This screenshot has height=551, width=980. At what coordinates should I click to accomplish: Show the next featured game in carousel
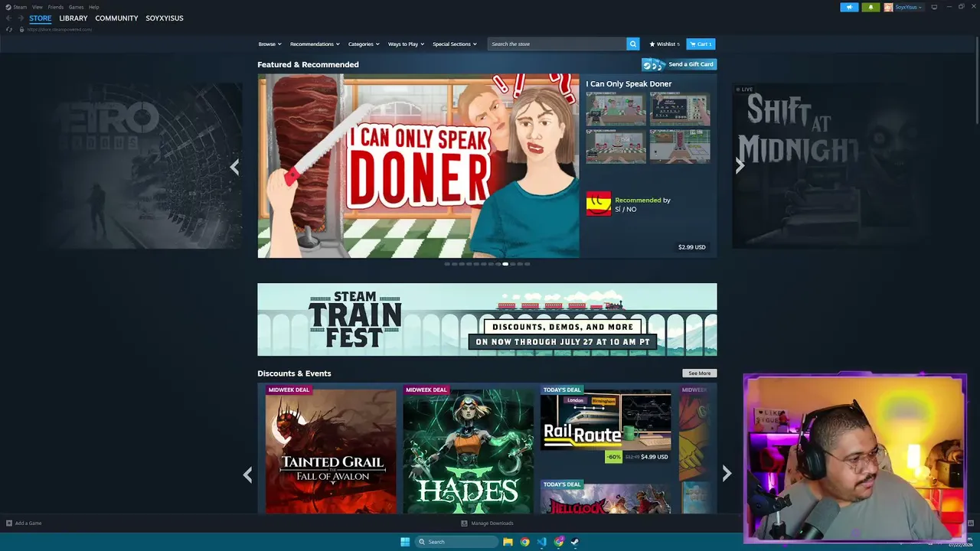click(740, 166)
